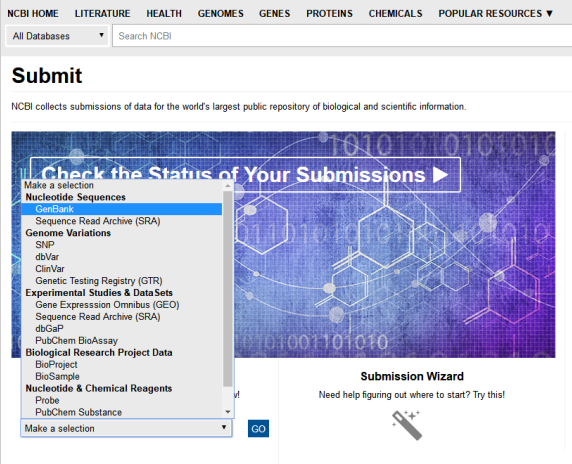Image resolution: width=572 pixels, height=464 pixels.
Task: Expand the Make a selection combo box
Action: (x=126, y=428)
